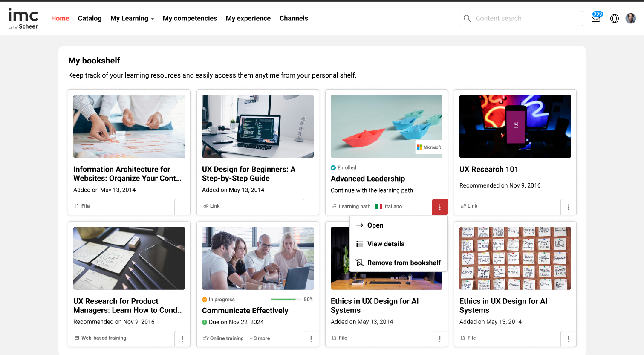Open three-dot menu on UX Research for Product Managers
644x355 pixels.
pos(182,339)
